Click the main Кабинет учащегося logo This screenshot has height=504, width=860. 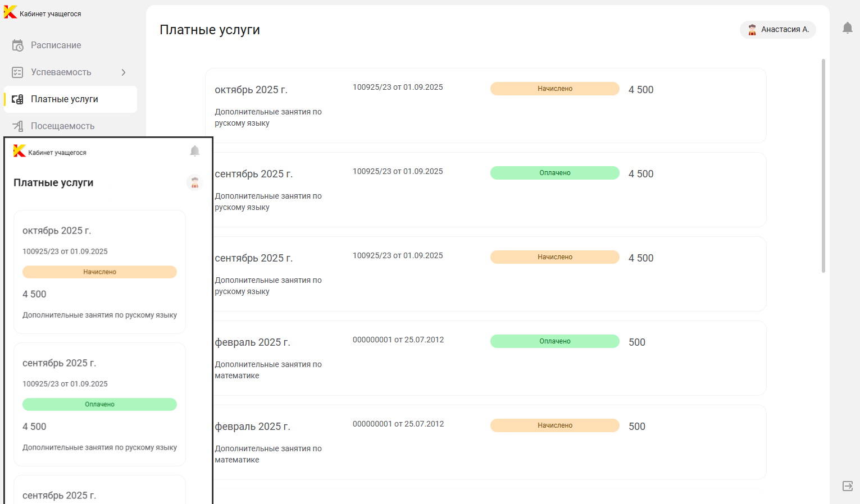[43, 13]
